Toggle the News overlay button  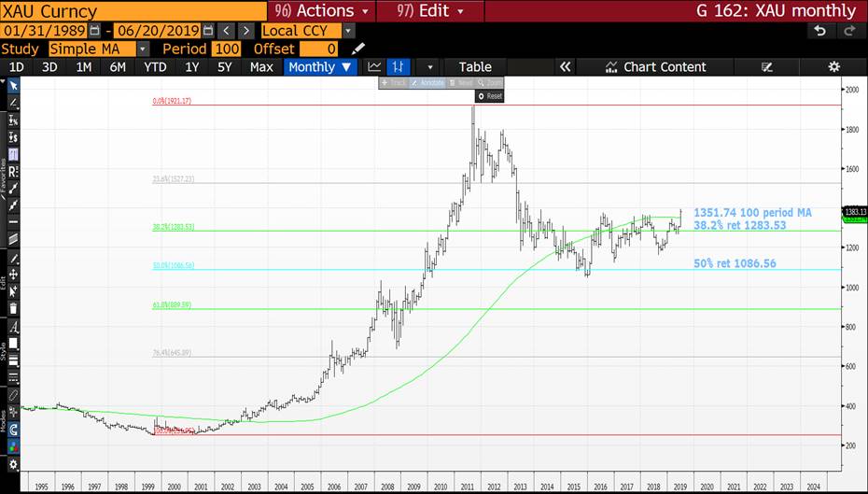tap(460, 82)
